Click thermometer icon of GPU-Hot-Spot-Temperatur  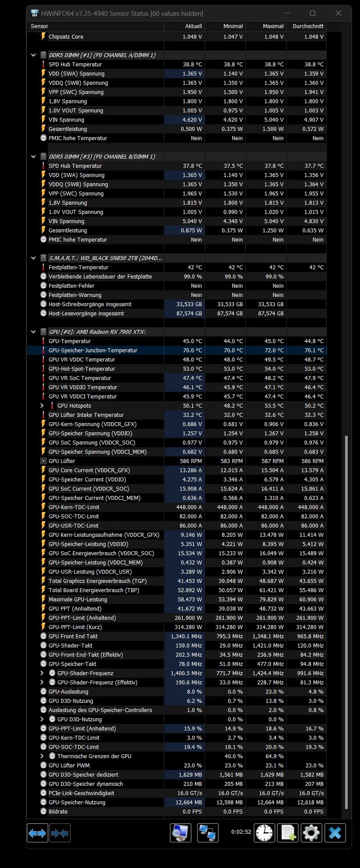(43, 369)
